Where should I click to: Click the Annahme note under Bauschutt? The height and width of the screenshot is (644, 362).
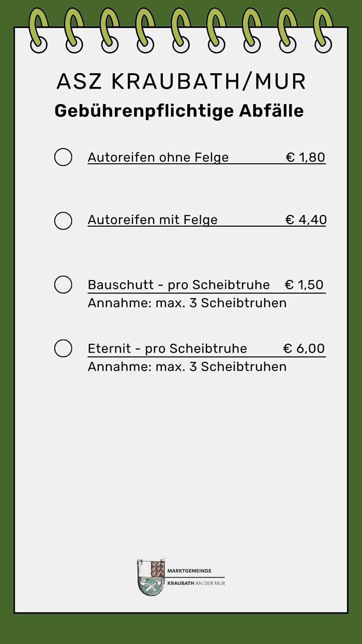[x=187, y=303]
